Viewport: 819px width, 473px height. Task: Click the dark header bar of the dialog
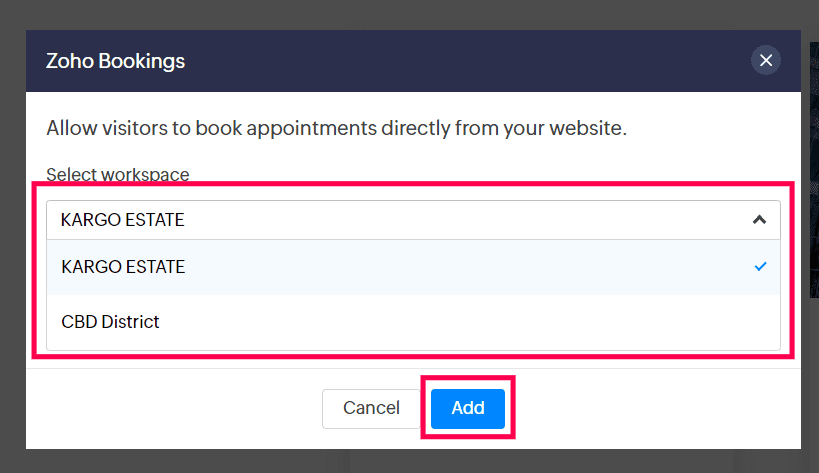pos(413,61)
